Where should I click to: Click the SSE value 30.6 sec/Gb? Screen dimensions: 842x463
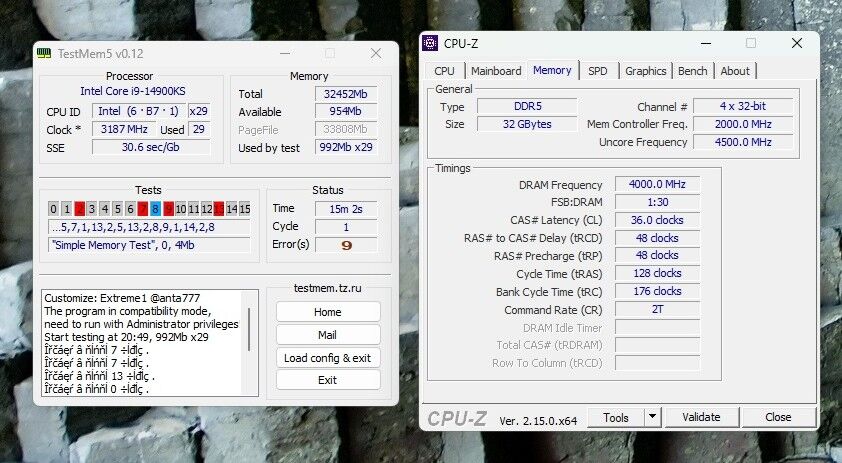coord(151,147)
